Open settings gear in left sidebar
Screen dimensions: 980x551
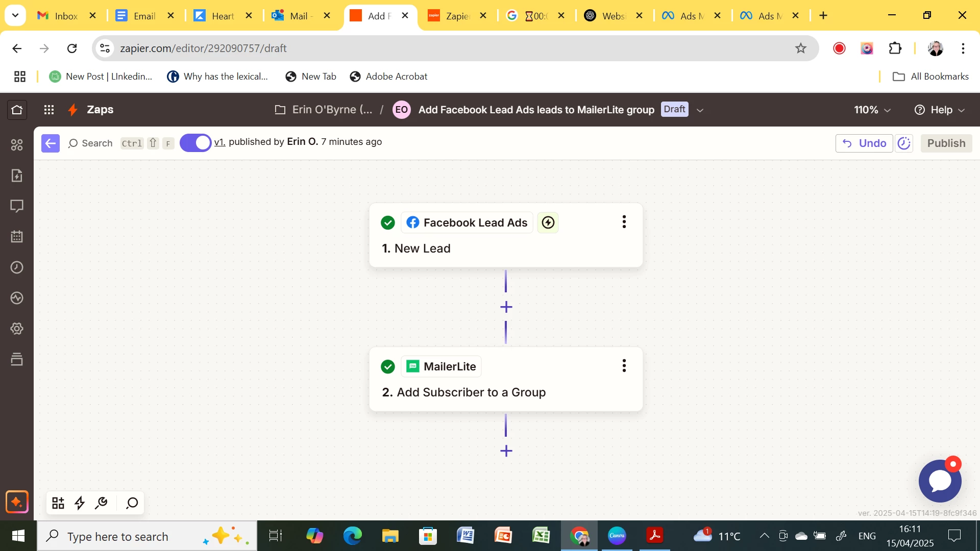coord(17,329)
